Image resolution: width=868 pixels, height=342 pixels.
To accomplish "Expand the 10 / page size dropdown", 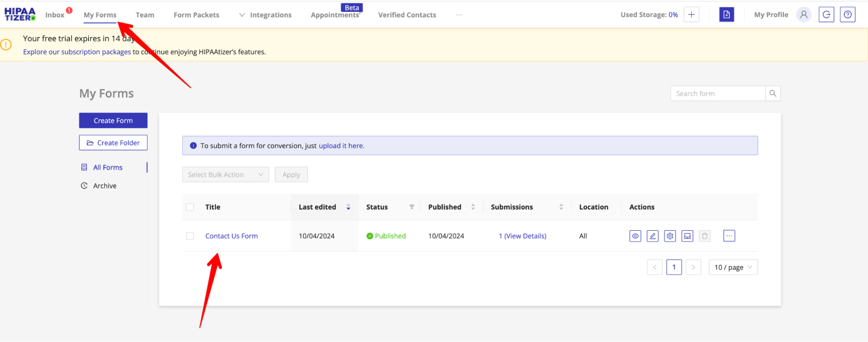I will coord(733,267).
